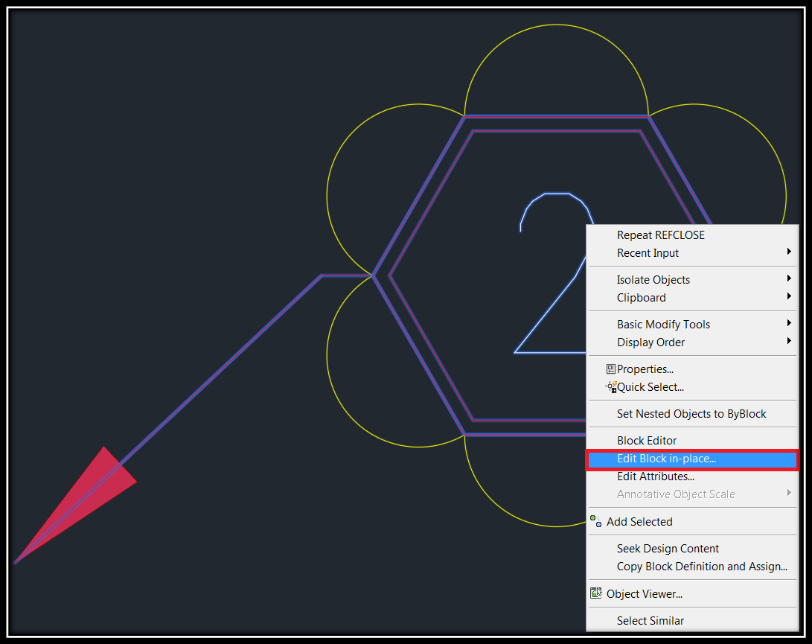Click the Quick Select icon
The width and height of the screenshot is (812, 644).
point(611,387)
